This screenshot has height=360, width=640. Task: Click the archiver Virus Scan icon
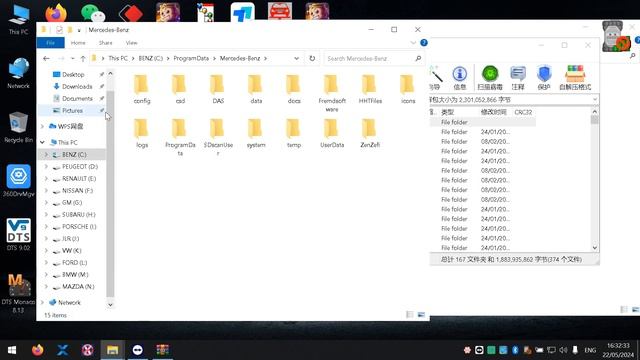pos(490,78)
